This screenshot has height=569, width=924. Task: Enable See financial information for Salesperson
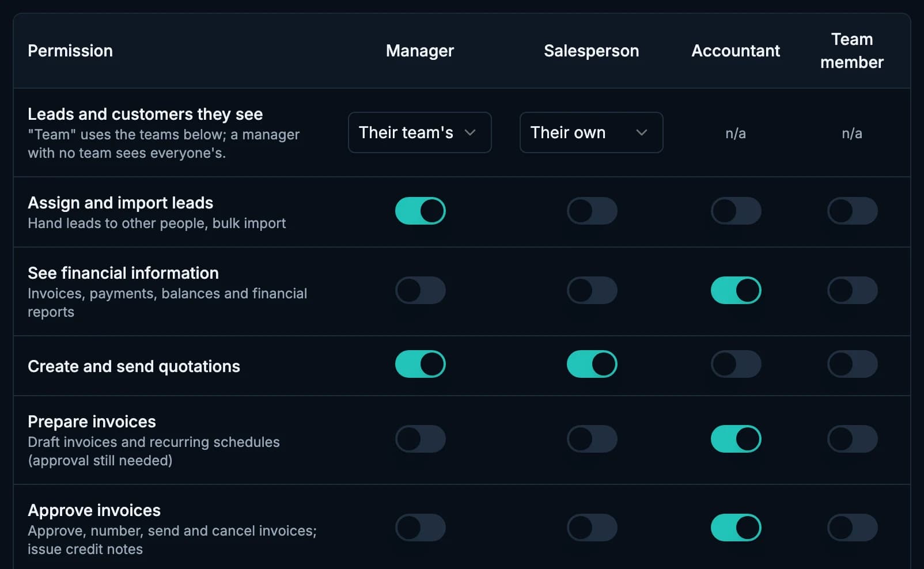click(592, 290)
